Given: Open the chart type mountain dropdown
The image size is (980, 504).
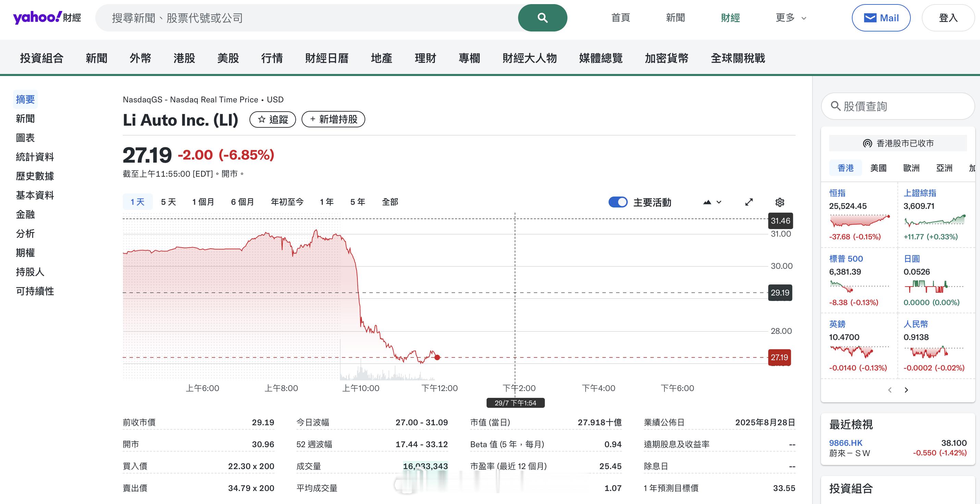Looking at the screenshot, I should pos(712,202).
